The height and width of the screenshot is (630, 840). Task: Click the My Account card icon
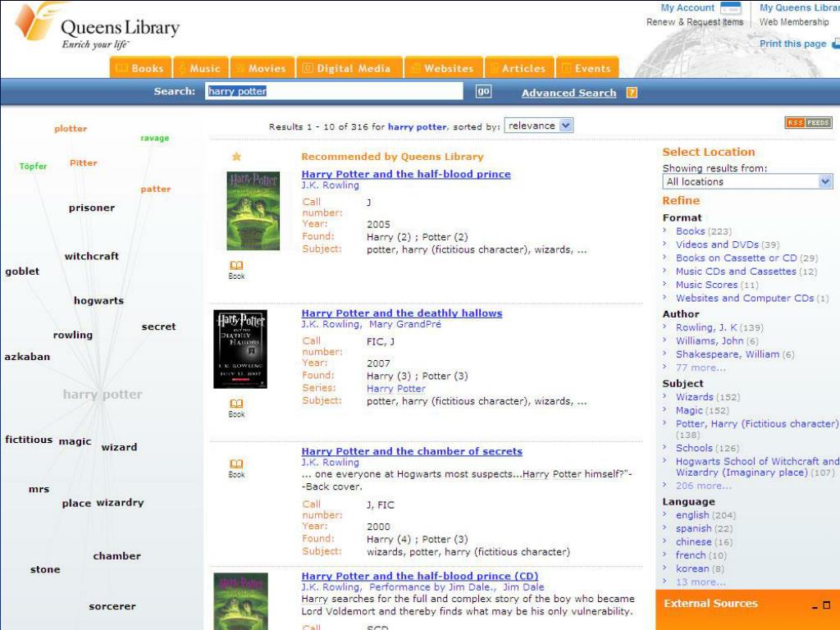pyautogui.click(x=731, y=8)
